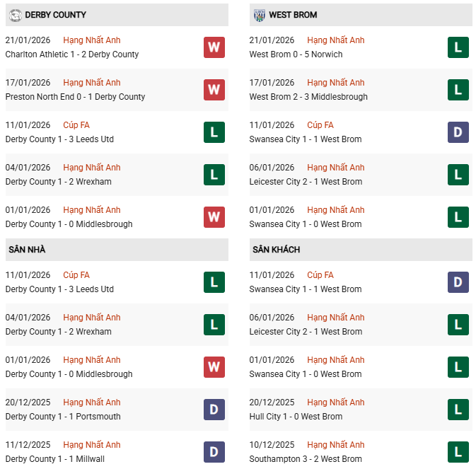
Task: Click the Derby County club crest icon
Action: [14, 15]
